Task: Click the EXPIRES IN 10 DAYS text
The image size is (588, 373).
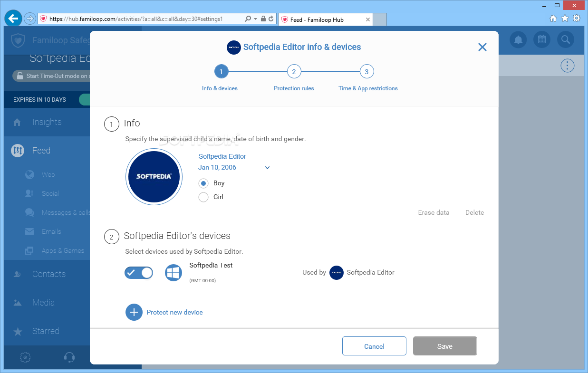Action: tap(39, 100)
